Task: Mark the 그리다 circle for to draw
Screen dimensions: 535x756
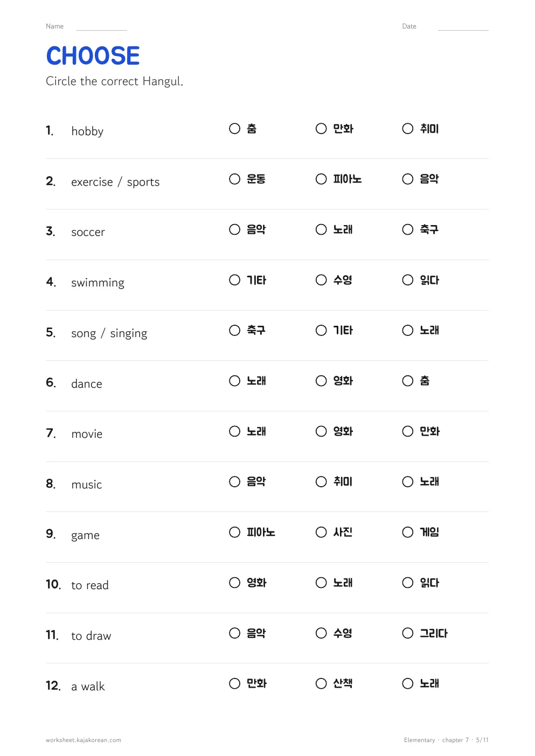Action: [x=408, y=633]
